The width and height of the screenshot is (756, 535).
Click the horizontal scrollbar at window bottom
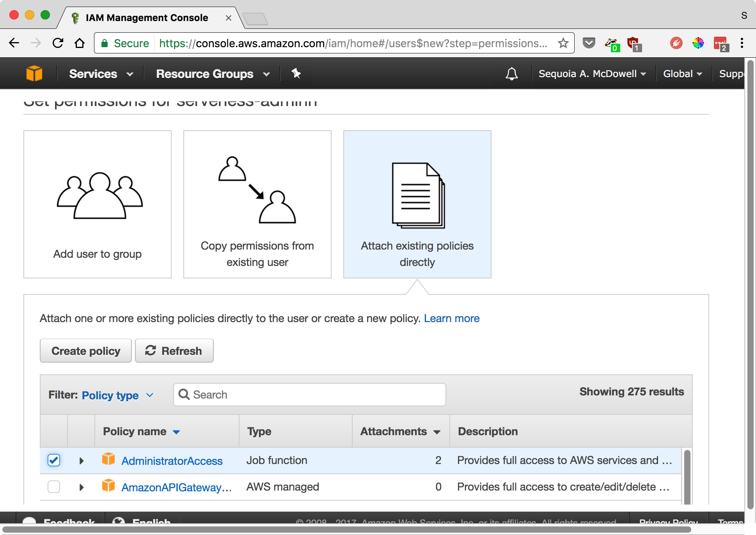pyautogui.click(x=347, y=530)
